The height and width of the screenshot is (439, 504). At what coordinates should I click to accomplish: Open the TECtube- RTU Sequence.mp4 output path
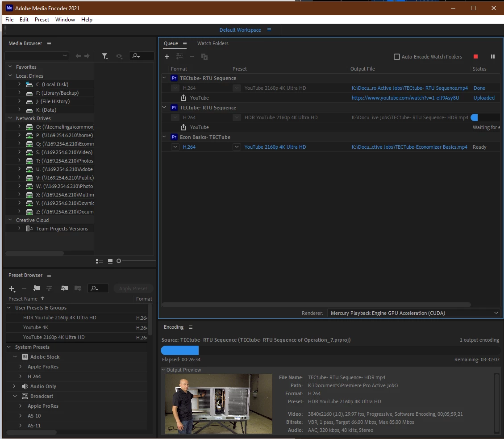pos(409,88)
